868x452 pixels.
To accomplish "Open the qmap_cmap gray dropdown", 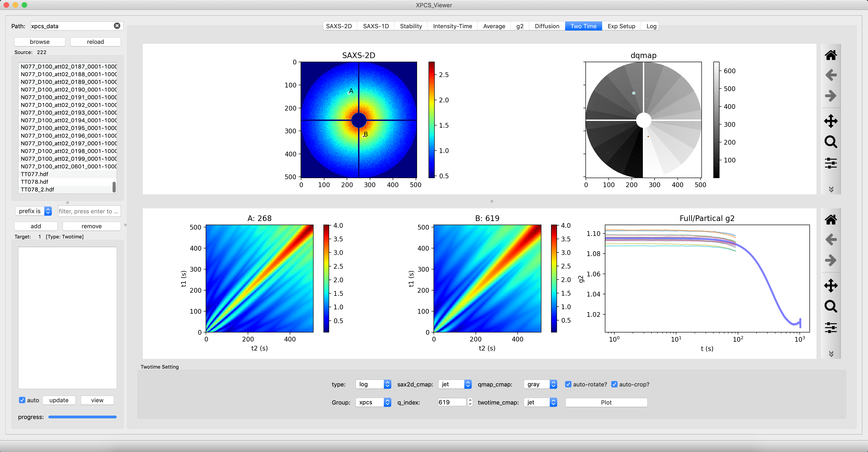I will click(540, 384).
